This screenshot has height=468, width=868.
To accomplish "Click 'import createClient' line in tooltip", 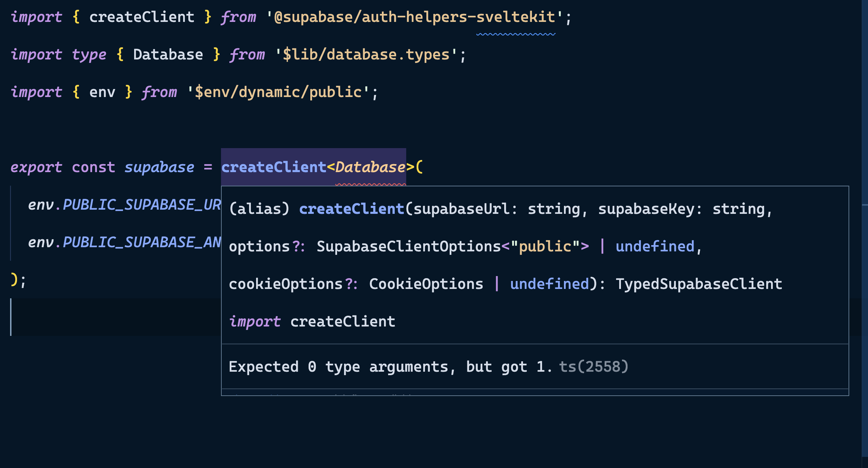I will point(312,322).
